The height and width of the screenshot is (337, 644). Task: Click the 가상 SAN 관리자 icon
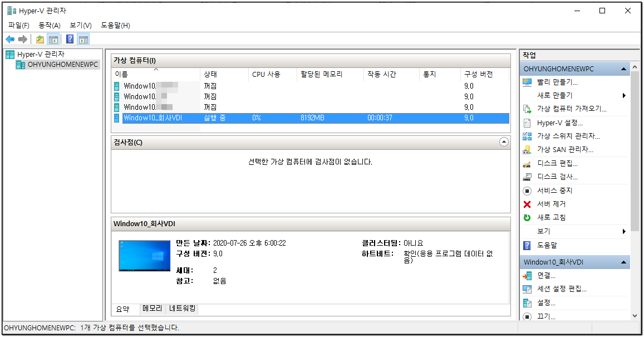(527, 150)
